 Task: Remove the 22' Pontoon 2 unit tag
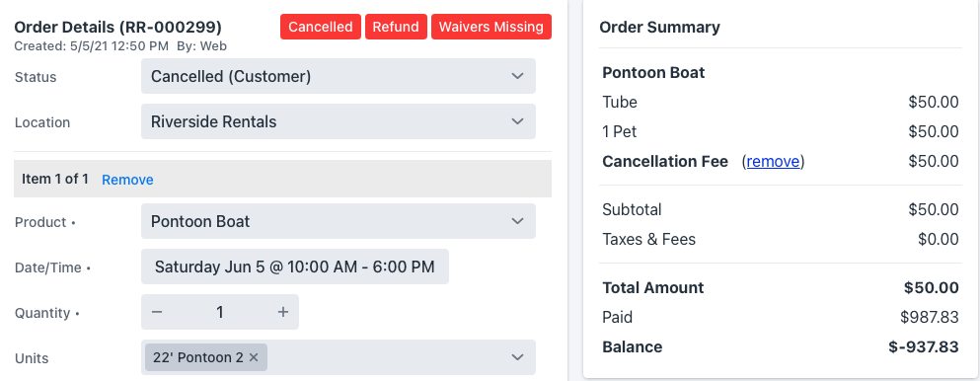tap(253, 357)
